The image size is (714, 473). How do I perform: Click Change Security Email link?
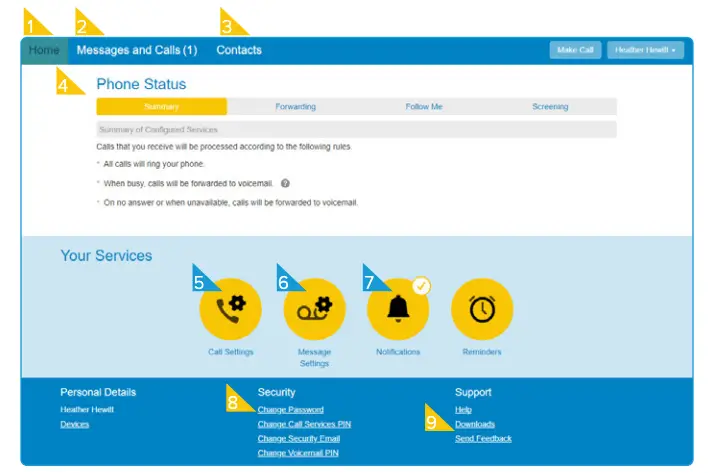[299, 439]
